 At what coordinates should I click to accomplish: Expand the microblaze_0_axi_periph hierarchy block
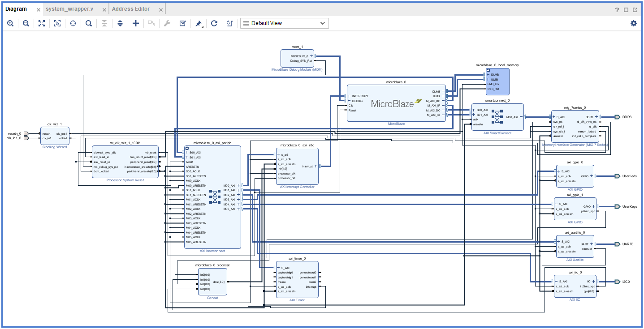(x=187, y=148)
